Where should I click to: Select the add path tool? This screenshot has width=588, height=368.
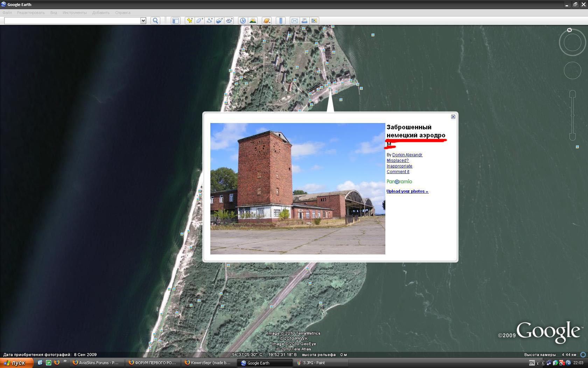209,21
